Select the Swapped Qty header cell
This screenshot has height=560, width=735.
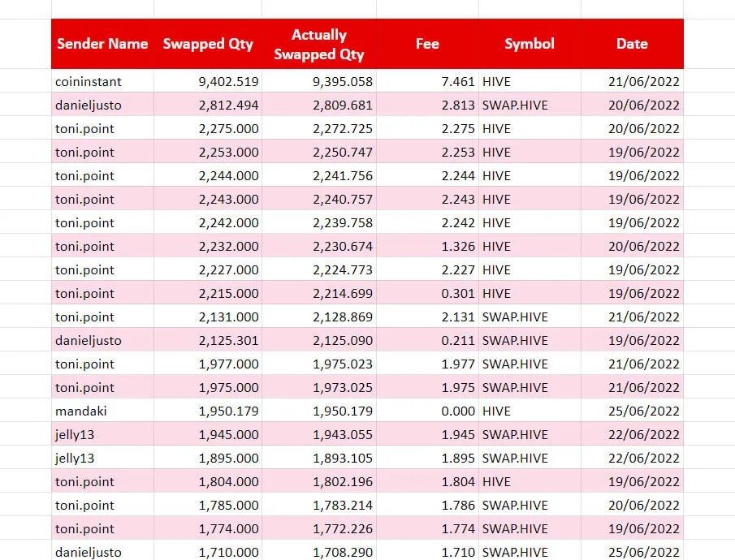pyautogui.click(x=208, y=44)
